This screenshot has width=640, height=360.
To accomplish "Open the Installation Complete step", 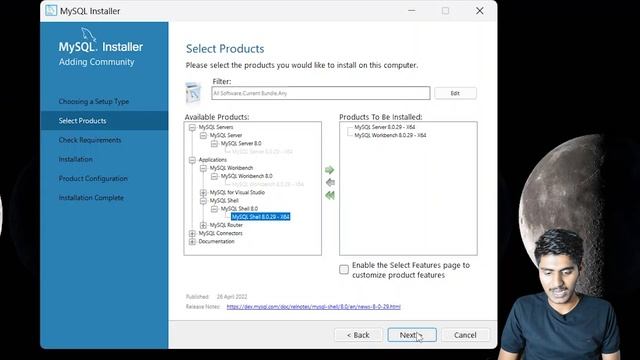I will pyautogui.click(x=91, y=198).
